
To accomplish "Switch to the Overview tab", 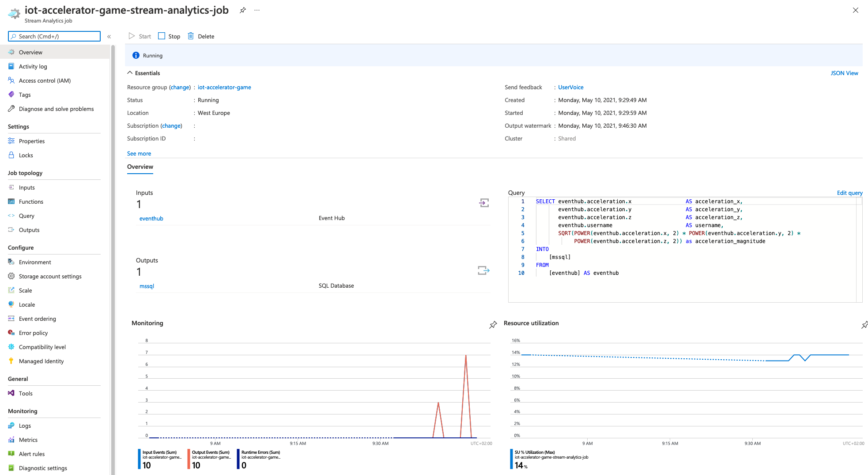I will tap(140, 167).
